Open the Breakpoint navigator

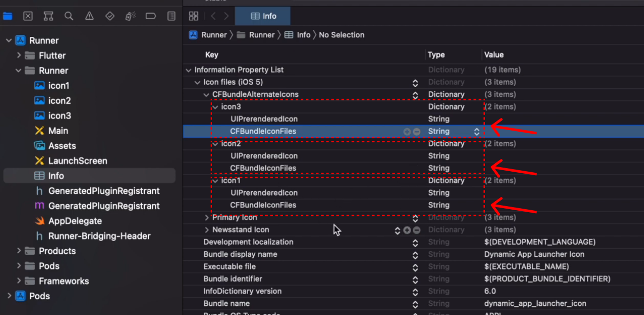tap(151, 16)
